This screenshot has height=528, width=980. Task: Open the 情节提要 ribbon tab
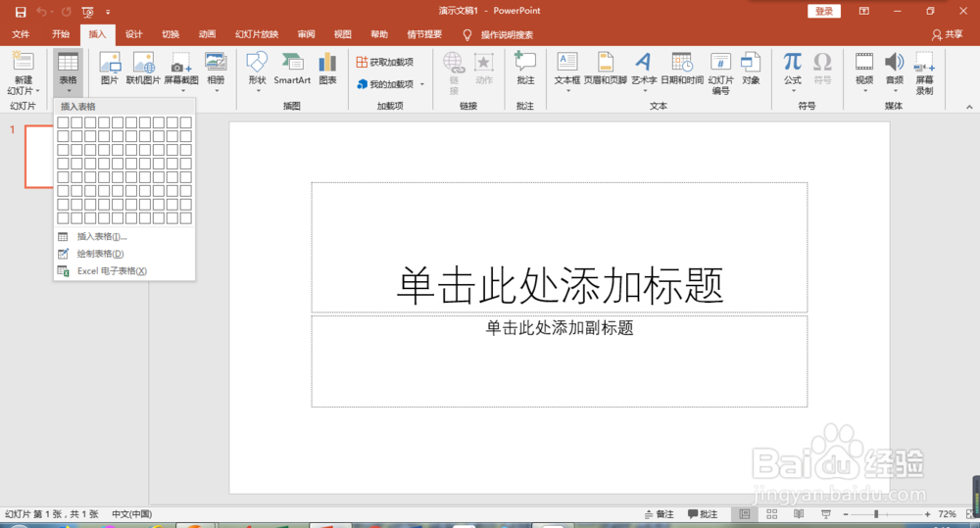(x=424, y=34)
